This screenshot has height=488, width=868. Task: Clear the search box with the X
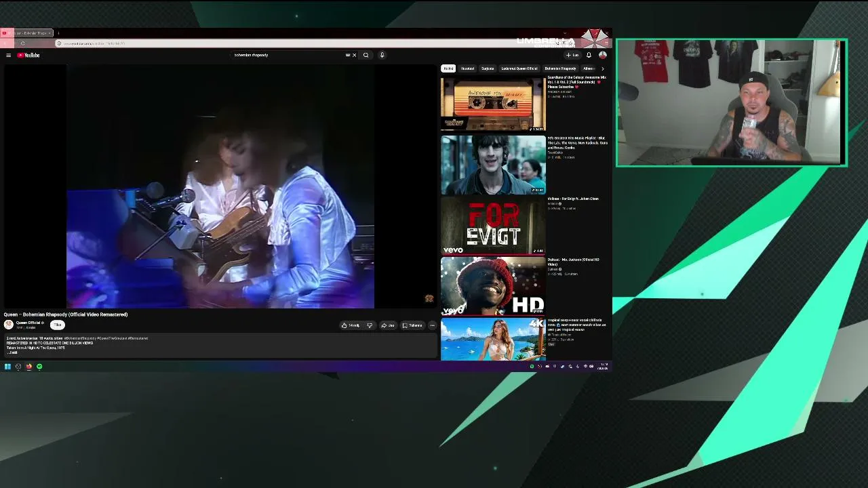[354, 55]
